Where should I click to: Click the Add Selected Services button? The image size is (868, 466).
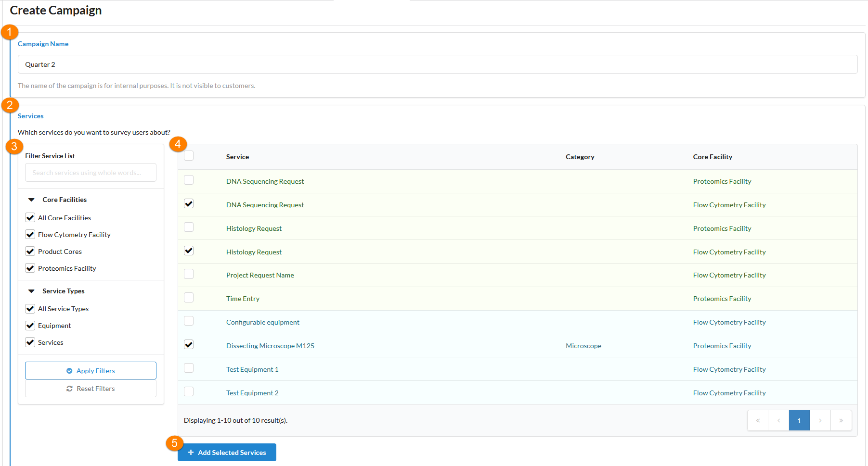(227, 453)
